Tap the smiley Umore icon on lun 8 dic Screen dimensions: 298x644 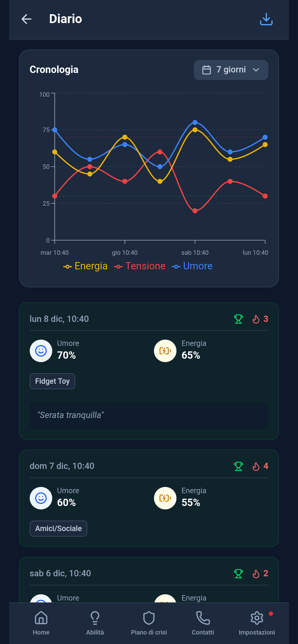coord(41,351)
